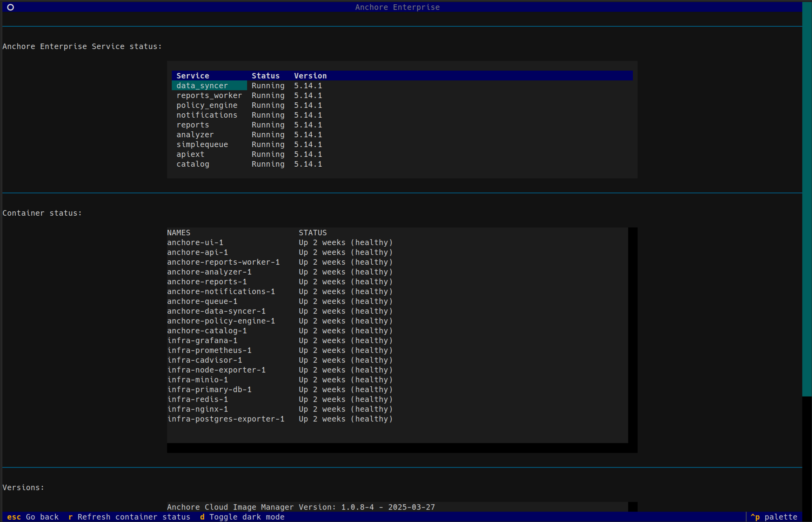Click the infra-postgres-exporter-1 container name
This screenshot has width=812, height=522.
[x=225, y=419]
